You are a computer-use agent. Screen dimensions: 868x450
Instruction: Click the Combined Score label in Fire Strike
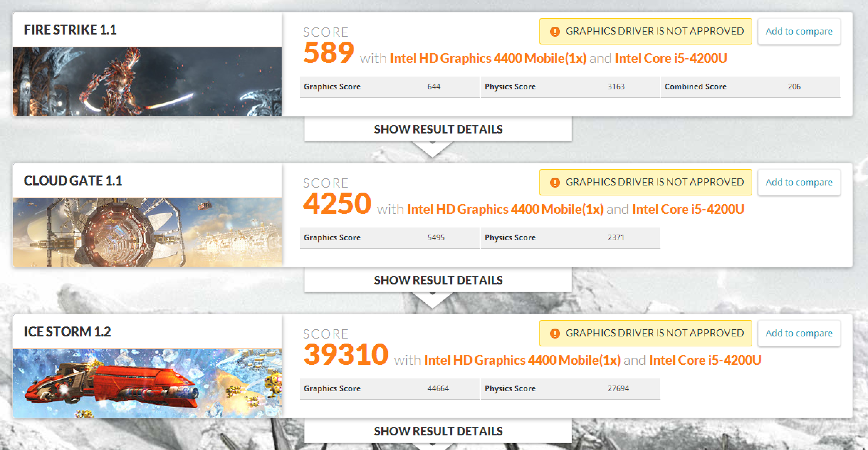(x=695, y=87)
